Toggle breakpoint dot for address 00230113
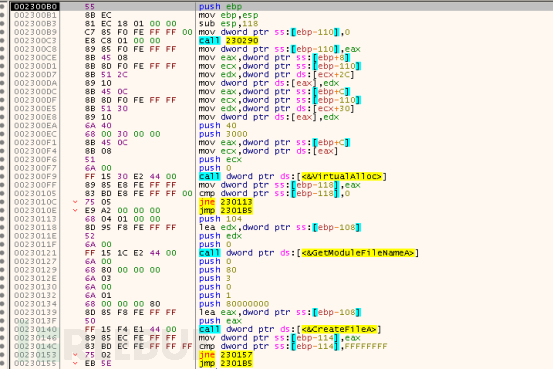This screenshot has height=369, width=554. pyautogui.click(x=2, y=218)
